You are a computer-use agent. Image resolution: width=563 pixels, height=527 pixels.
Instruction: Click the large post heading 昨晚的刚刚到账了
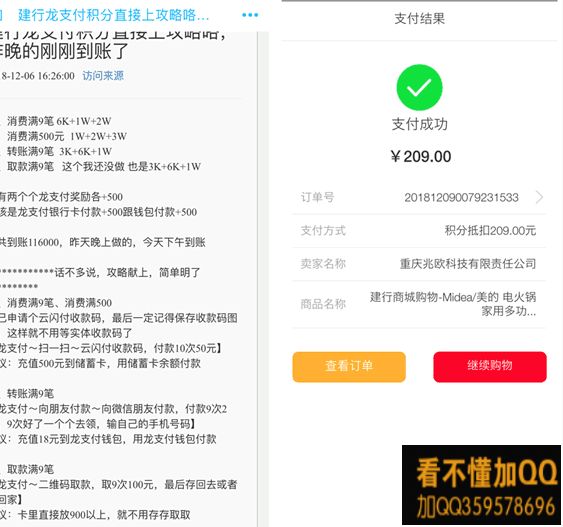point(63,51)
